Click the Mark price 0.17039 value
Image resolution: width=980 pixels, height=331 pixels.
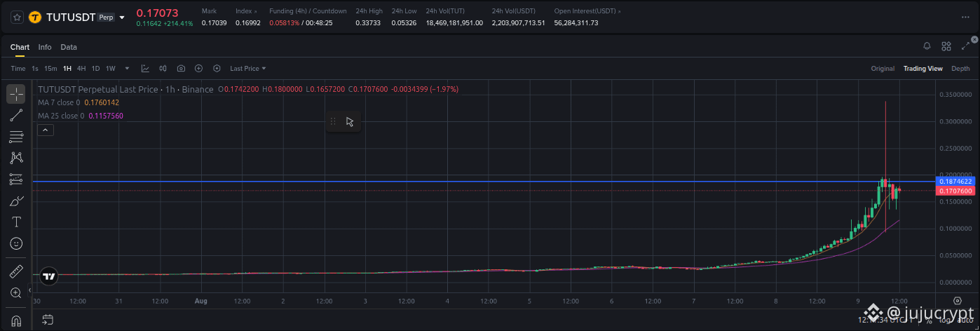coord(214,23)
